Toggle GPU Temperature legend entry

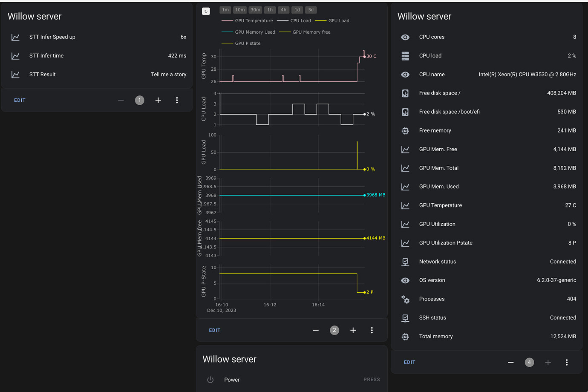(x=248, y=20)
